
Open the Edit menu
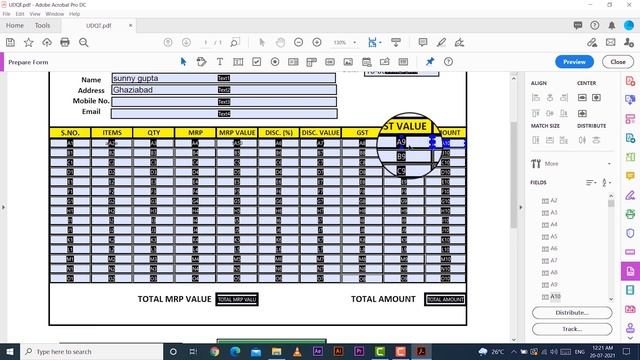20,14
